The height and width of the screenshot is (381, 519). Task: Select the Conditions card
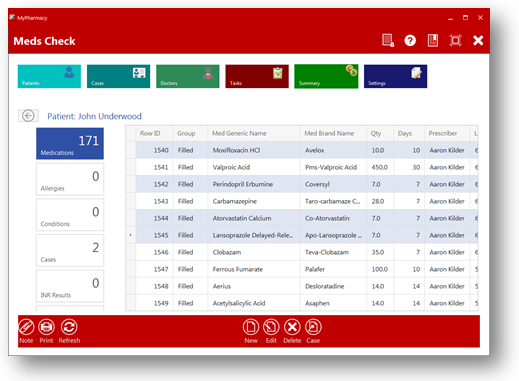click(x=70, y=215)
